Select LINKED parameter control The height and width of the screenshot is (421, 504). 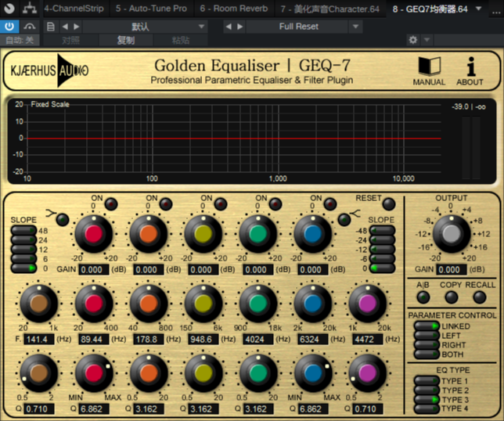tap(427, 326)
